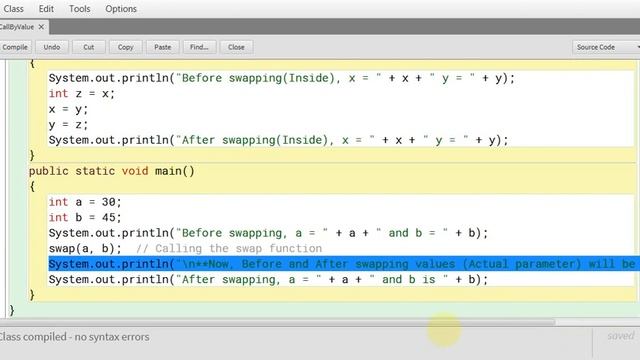Click the 'int b = 45;' line
Viewport: 640px width, 360px height.
tap(85, 218)
